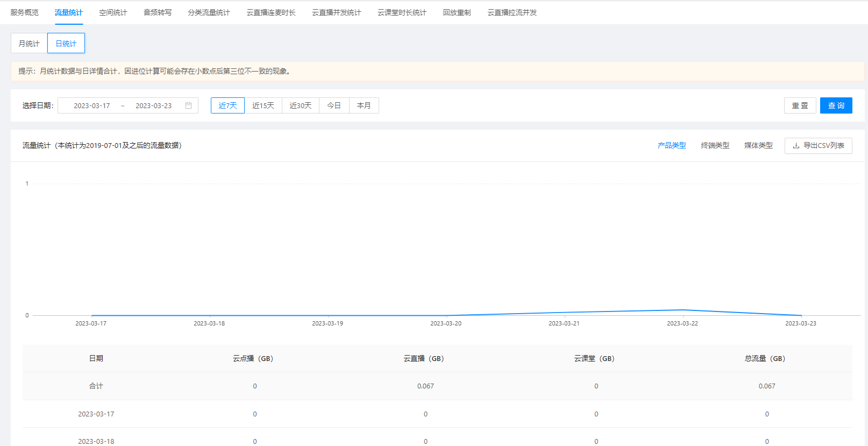Open the 服务概览 tab
Image resolution: width=868 pixels, height=446 pixels.
(24, 12)
